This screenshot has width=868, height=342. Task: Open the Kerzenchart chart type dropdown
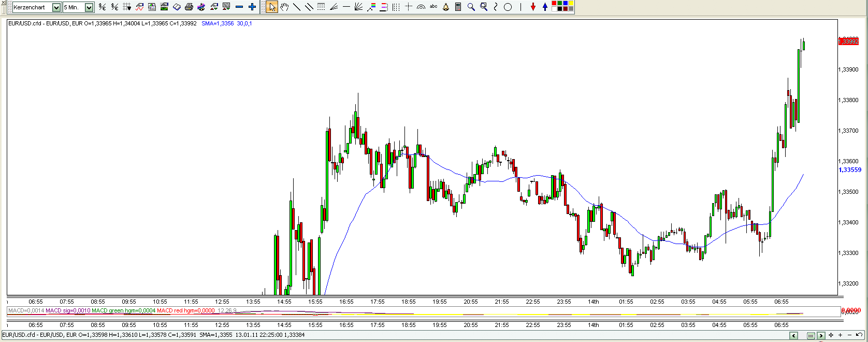(x=56, y=7)
